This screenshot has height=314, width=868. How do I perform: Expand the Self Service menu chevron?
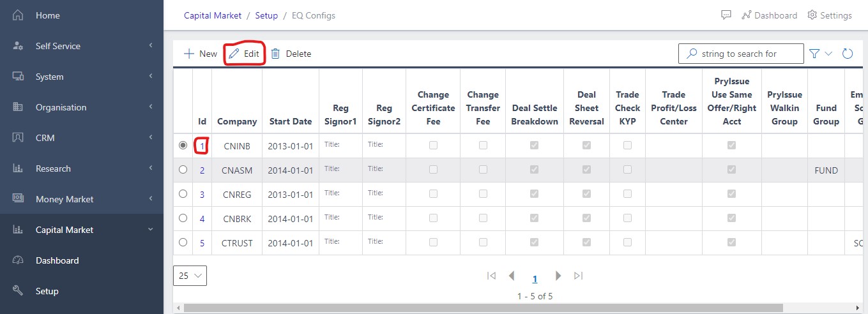pos(151,46)
